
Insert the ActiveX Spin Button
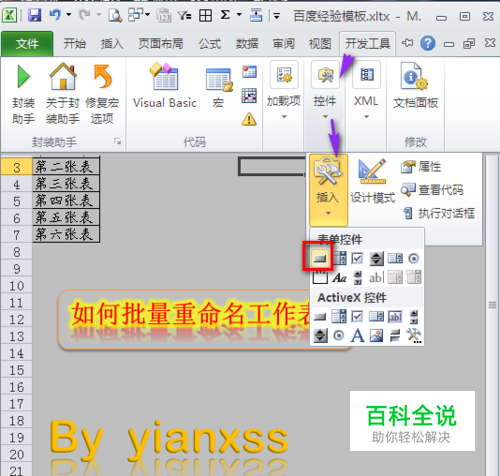pos(320,335)
